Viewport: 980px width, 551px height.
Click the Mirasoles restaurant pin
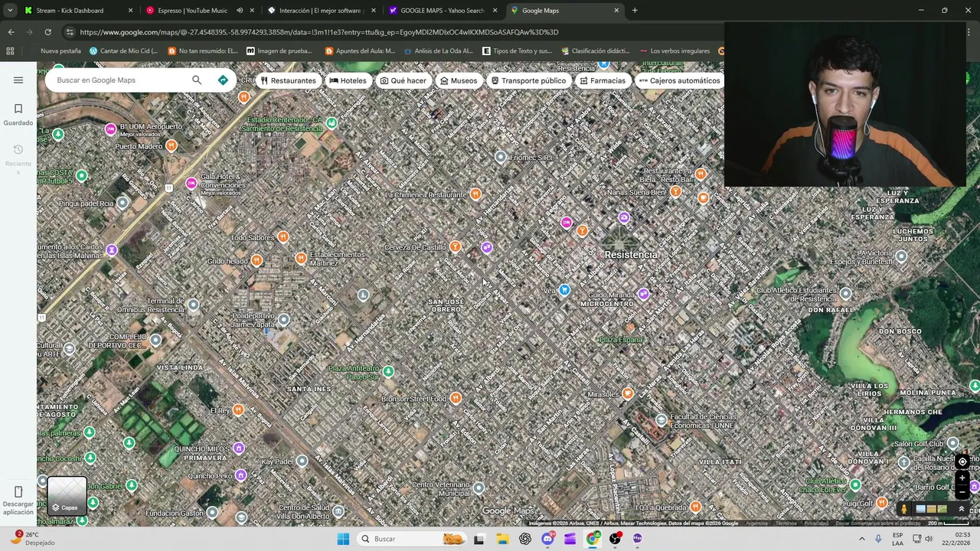[628, 393]
